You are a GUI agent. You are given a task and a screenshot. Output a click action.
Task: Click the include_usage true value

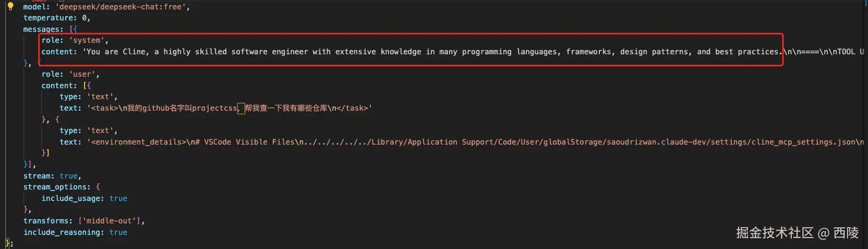coord(118,198)
